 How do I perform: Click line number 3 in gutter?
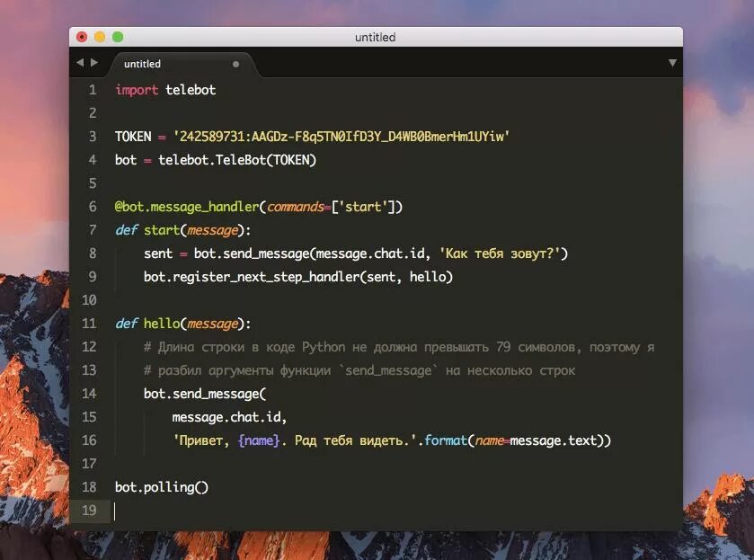pyautogui.click(x=93, y=137)
